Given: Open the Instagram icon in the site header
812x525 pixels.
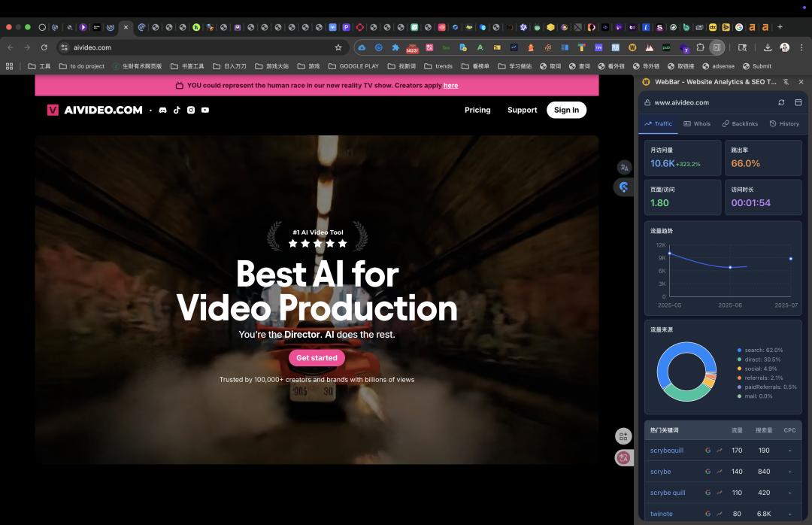Looking at the screenshot, I should point(191,110).
